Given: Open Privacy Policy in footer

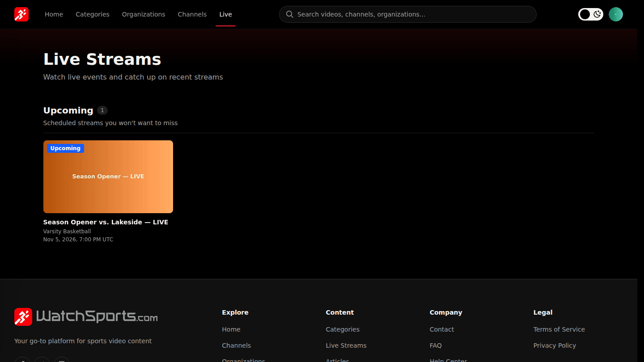Looking at the screenshot, I should (x=555, y=345).
